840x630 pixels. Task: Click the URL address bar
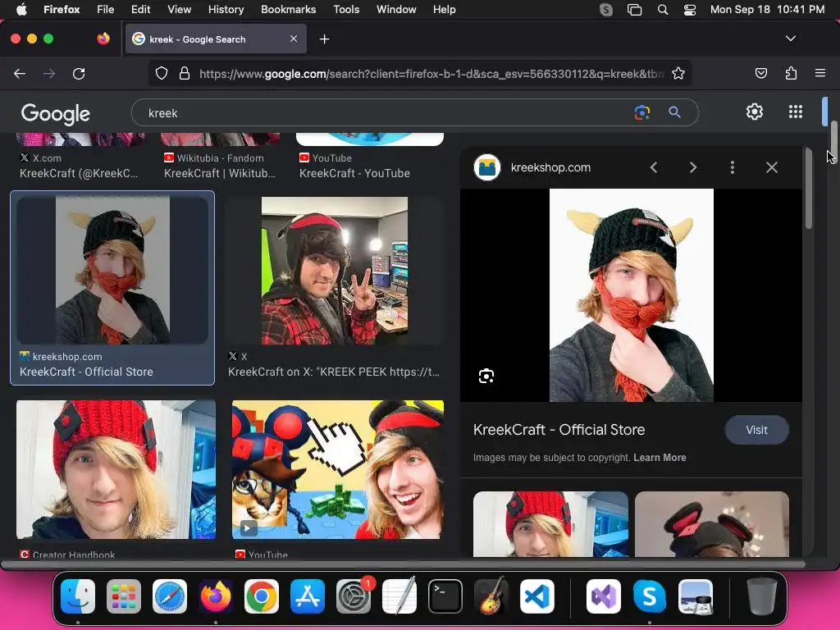(431, 73)
